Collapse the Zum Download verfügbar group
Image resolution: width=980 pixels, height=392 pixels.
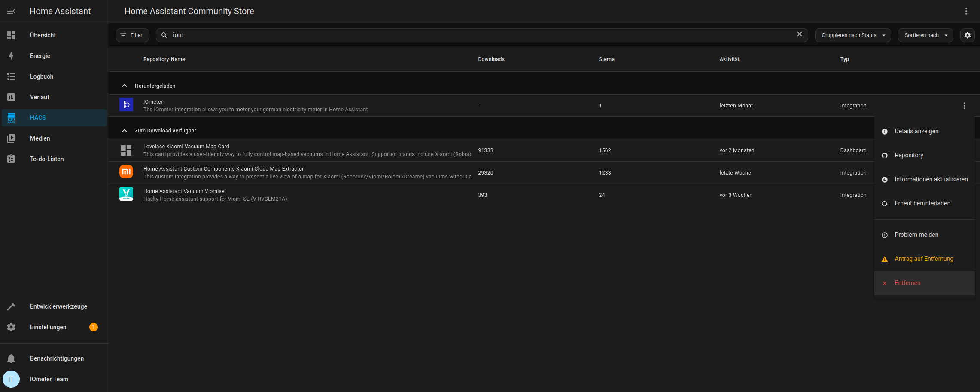pos(125,131)
